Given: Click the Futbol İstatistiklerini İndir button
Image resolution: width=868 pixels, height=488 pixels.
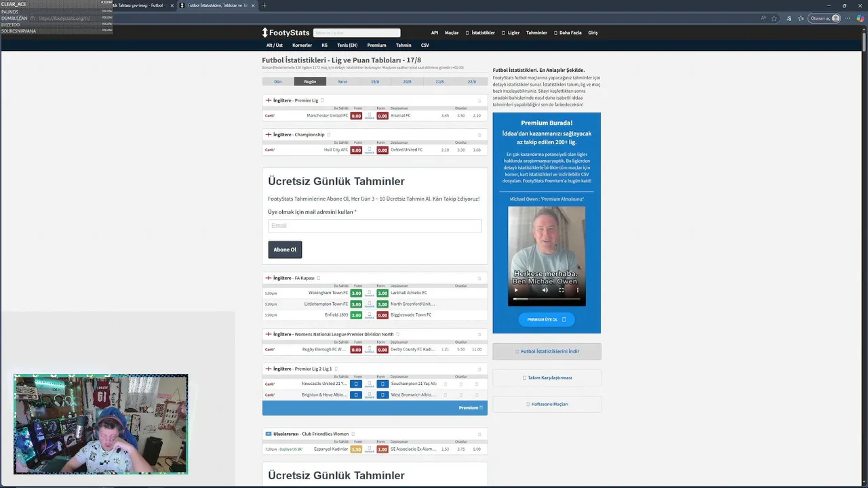Looking at the screenshot, I should point(547,351).
